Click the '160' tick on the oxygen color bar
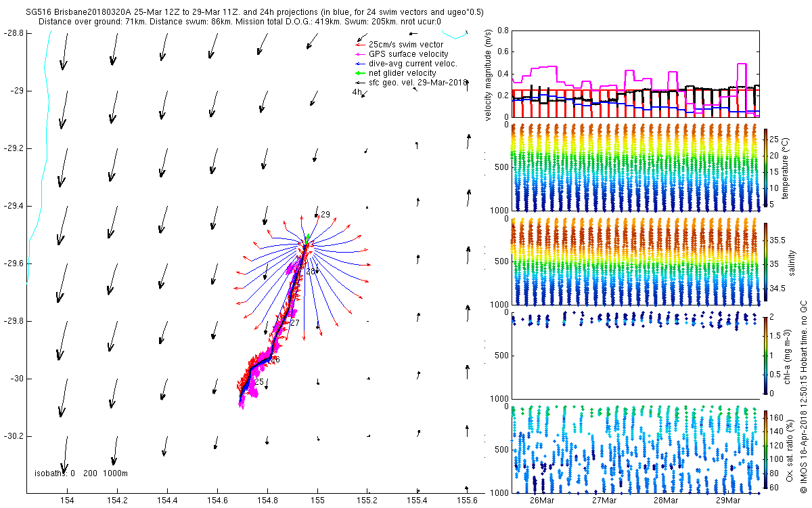The image size is (812, 508). click(777, 418)
